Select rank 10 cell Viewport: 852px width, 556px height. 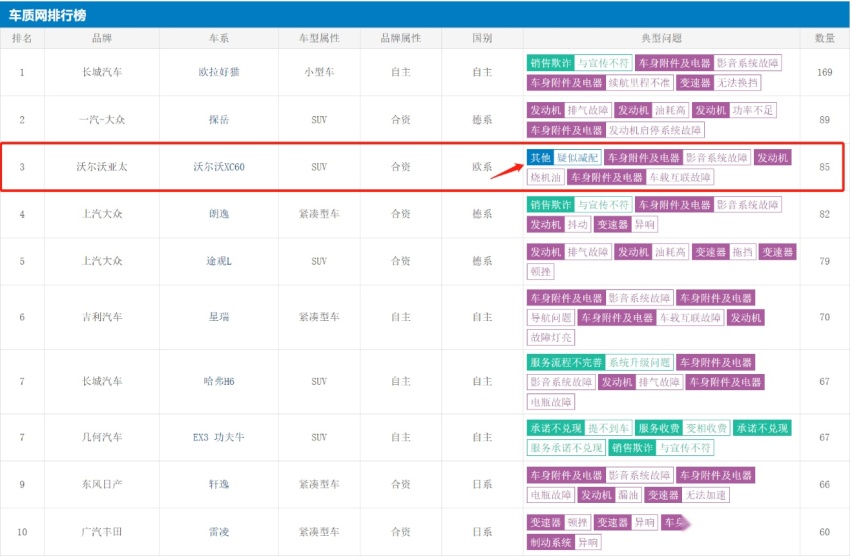(22, 532)
